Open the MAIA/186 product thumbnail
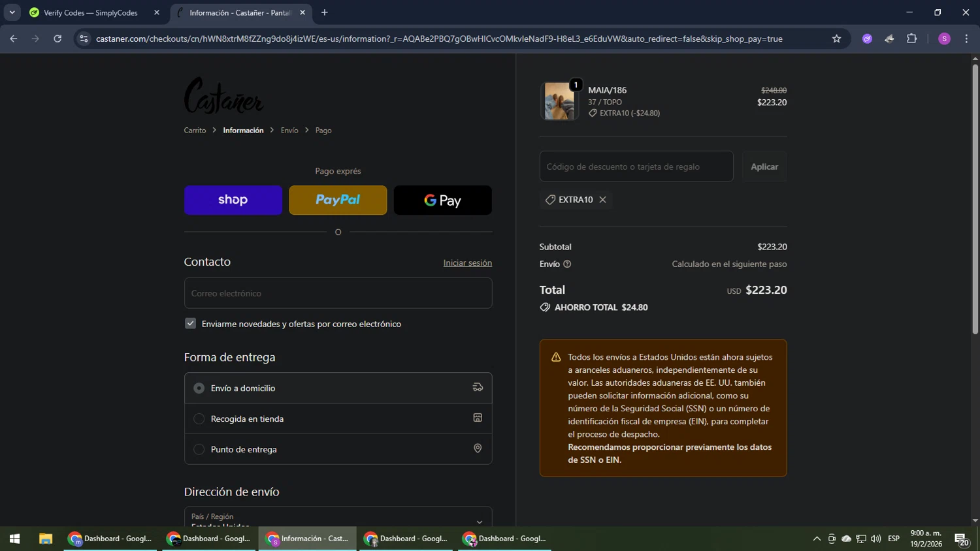Viewport: 980px width, 551px height. [x=559, y=101]
